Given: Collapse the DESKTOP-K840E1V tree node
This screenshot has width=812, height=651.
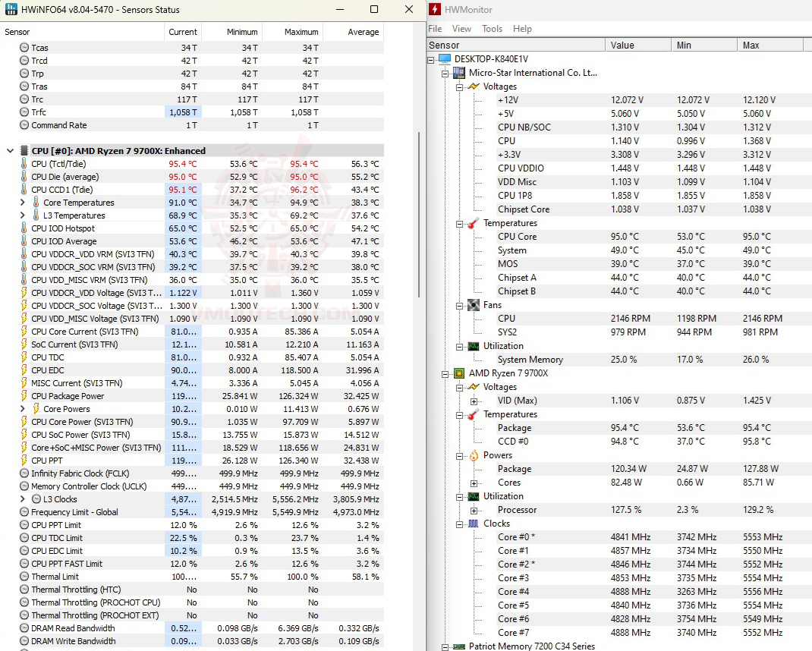Looking at the screenshot, I should [x=431, y=59].
